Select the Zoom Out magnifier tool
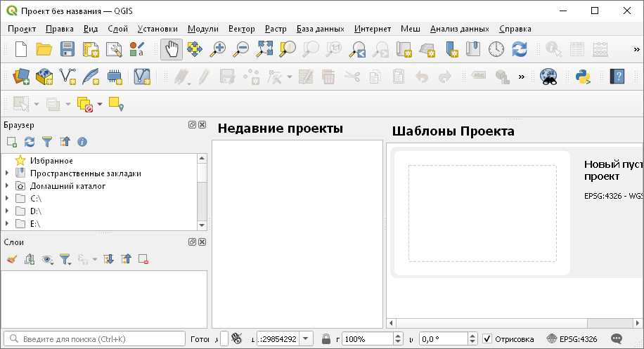The width and height of the screenshot is (644, 349). pos(240,49)
